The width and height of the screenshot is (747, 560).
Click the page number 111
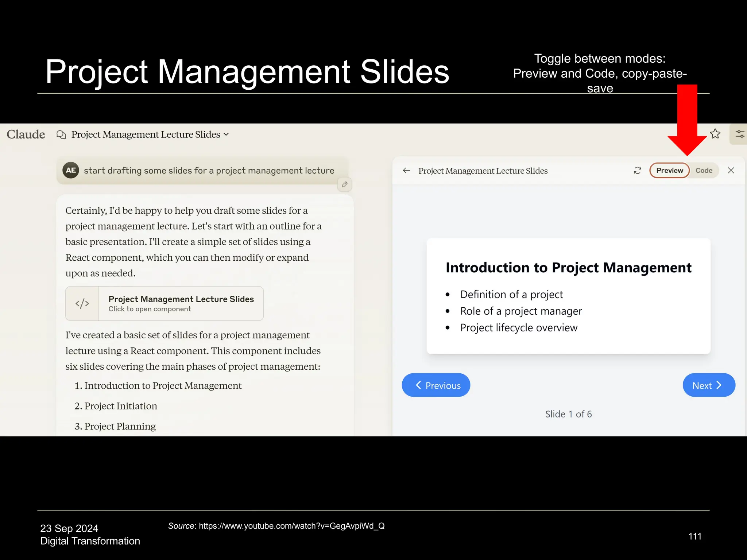695,536
